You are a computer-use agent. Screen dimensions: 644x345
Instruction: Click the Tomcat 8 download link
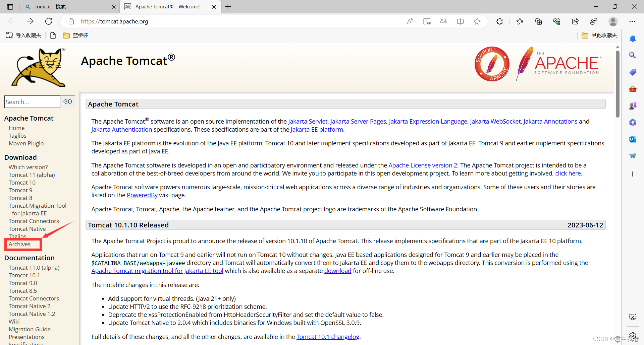(20, 198)
